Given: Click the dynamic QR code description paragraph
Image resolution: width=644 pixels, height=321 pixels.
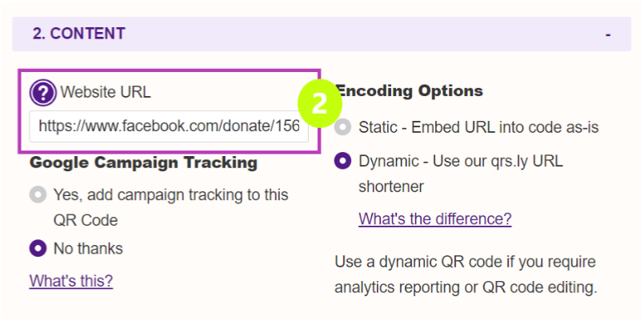Looking at the screenshot, I should (x=466, y=275).
